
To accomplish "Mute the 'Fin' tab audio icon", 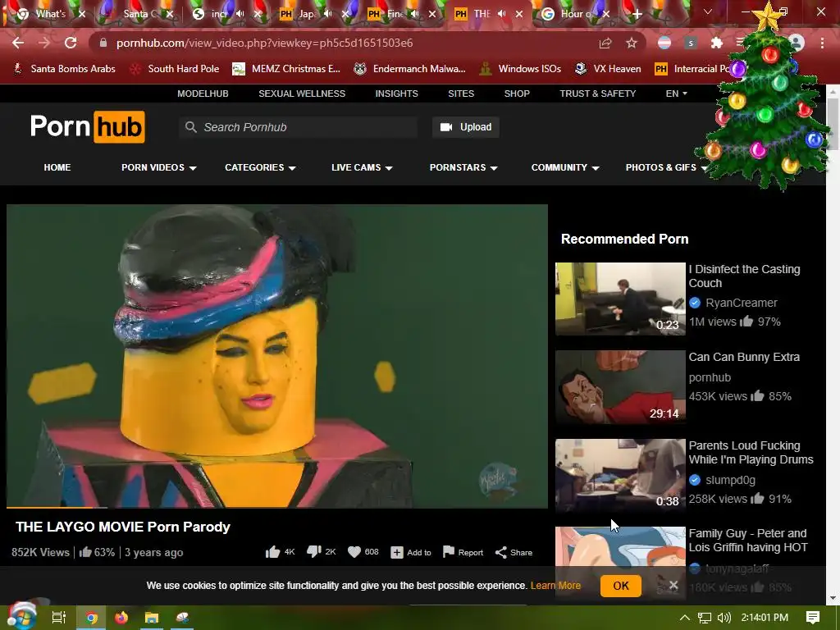I will pos(414,14).
